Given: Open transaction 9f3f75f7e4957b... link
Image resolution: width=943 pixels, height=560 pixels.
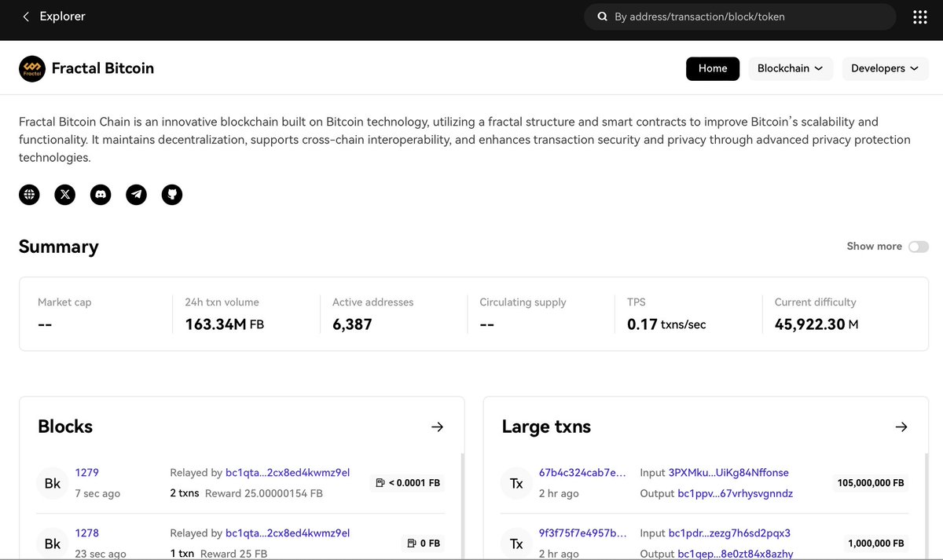Looking at the screenshot, I should (582, 533).
